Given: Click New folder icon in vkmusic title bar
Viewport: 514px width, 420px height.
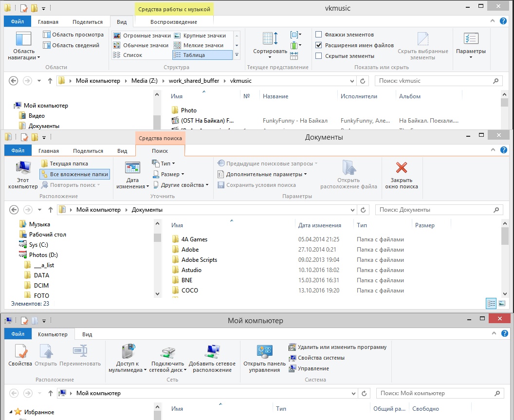Looking at the screenshot, I should point(34,7).
